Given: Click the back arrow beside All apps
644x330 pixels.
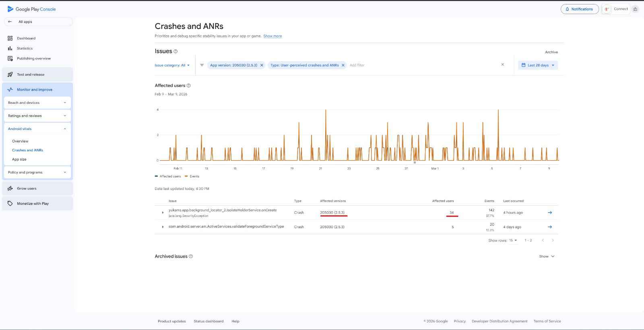Looking at the screenshot, I should (10, 22).
